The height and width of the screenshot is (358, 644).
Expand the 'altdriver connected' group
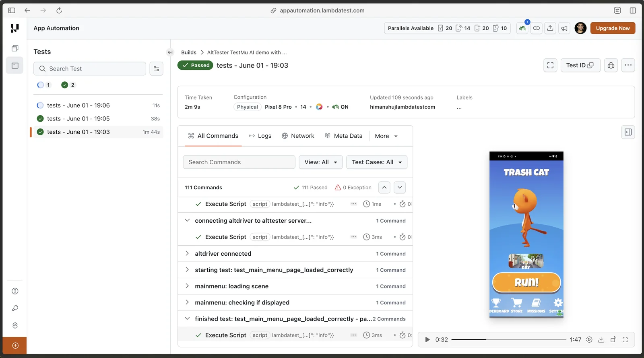(x=187, y=254)
